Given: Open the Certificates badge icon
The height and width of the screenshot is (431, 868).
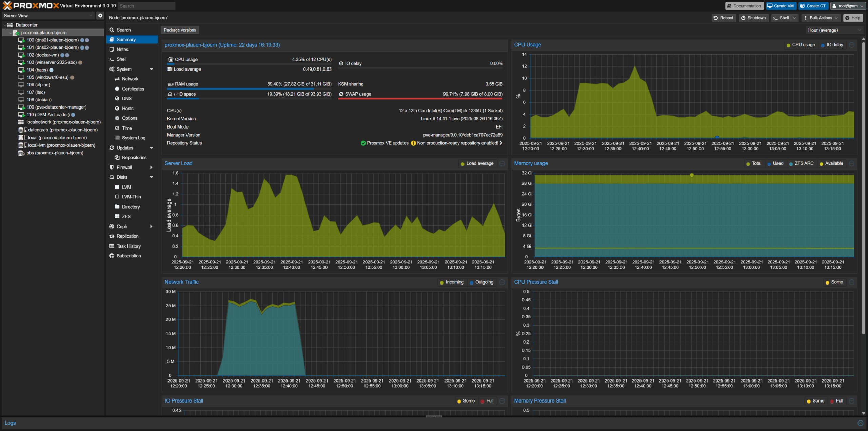Looking at the screenshot, I should click(117, 89).
